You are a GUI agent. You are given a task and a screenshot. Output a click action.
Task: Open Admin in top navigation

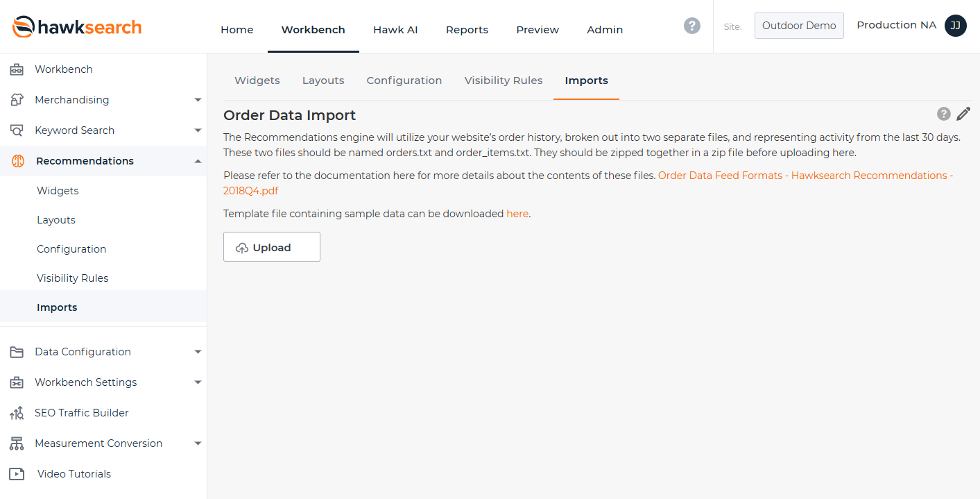click(x=605, y=30)
